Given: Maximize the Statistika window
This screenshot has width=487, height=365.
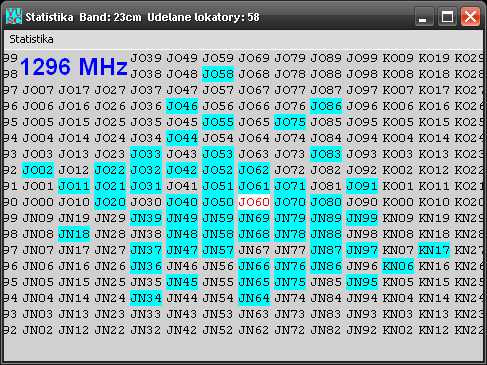Looking at the screenshot, I should [447, 16].
